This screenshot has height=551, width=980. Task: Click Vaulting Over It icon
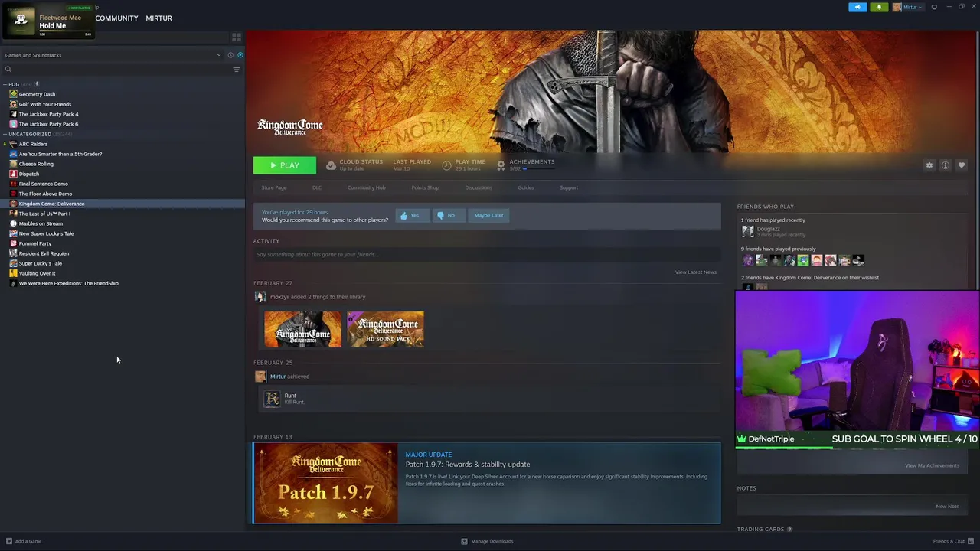13,273
